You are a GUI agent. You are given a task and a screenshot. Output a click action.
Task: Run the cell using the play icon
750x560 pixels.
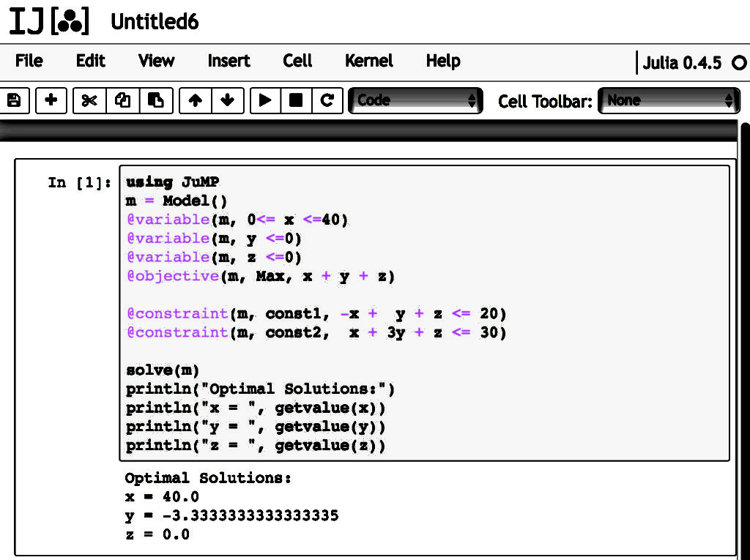(265, 101)
